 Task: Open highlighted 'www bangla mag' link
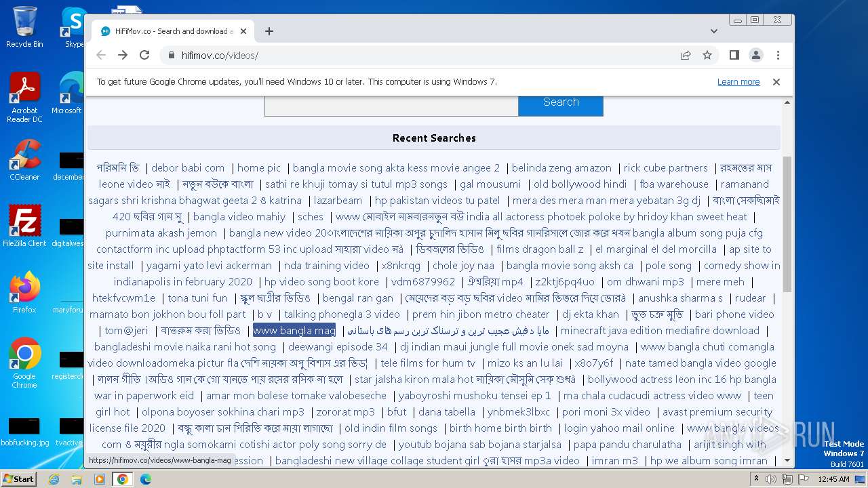294,331
